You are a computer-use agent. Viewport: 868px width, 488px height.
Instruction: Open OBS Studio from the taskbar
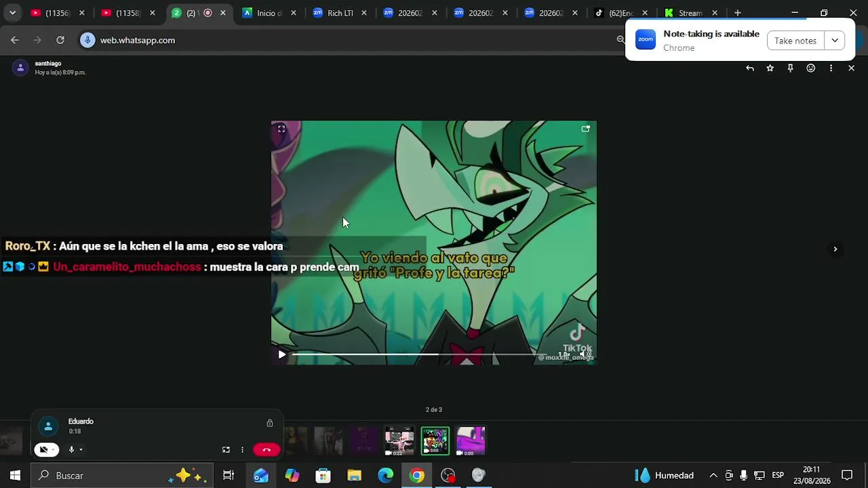(448, 476)
